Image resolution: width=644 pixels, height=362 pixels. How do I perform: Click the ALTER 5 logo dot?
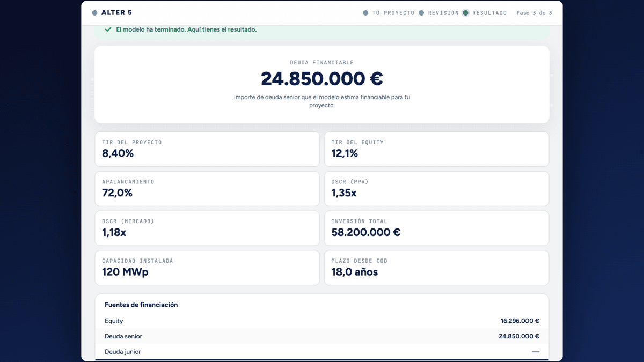click(x=95, y=13)
